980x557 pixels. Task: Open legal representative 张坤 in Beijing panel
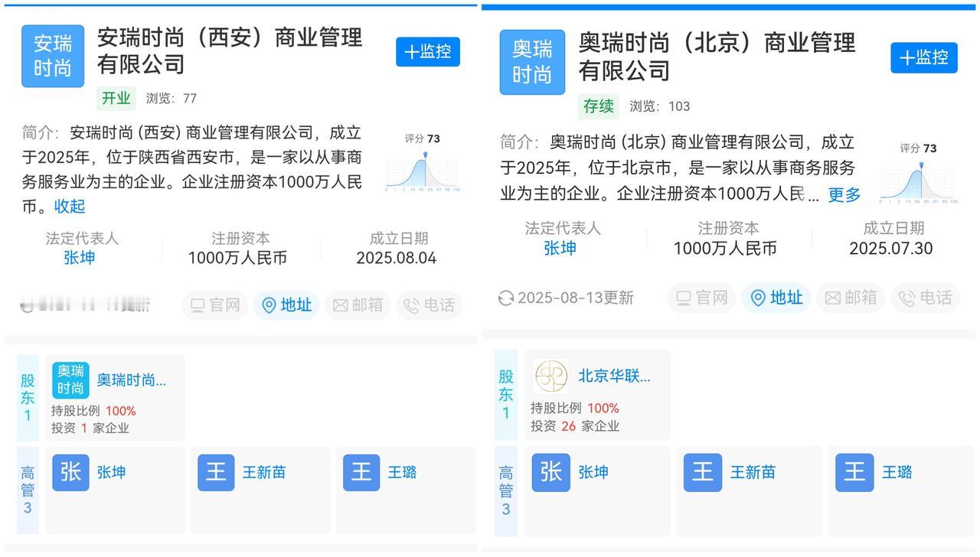pyautogui.click(x=560, y=248)
